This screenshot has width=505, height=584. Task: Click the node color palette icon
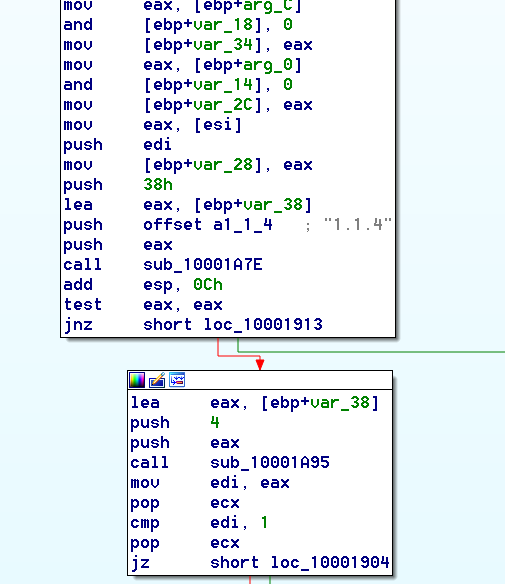[x=137, y=380]
